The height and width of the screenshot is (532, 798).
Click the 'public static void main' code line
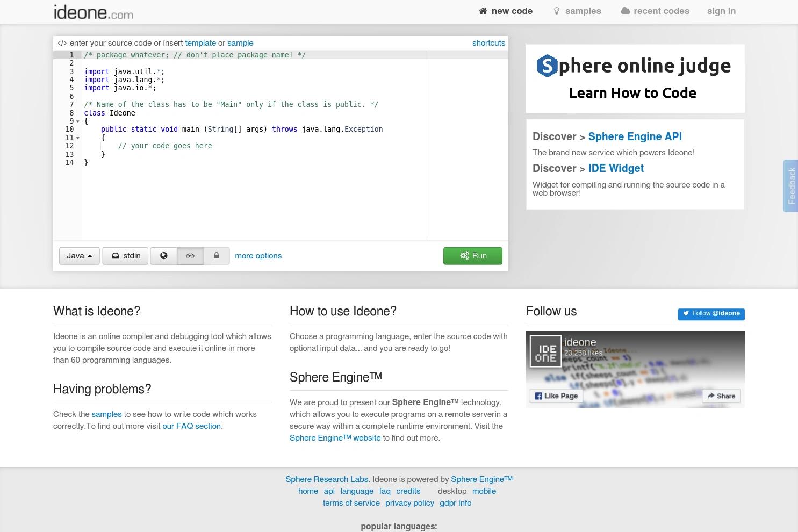coord(242,130)
